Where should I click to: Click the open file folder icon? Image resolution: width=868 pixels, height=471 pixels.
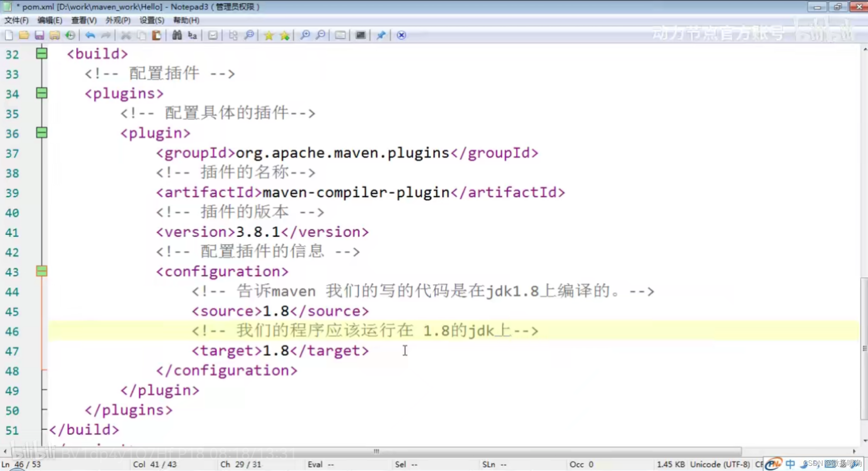point(24,35)
